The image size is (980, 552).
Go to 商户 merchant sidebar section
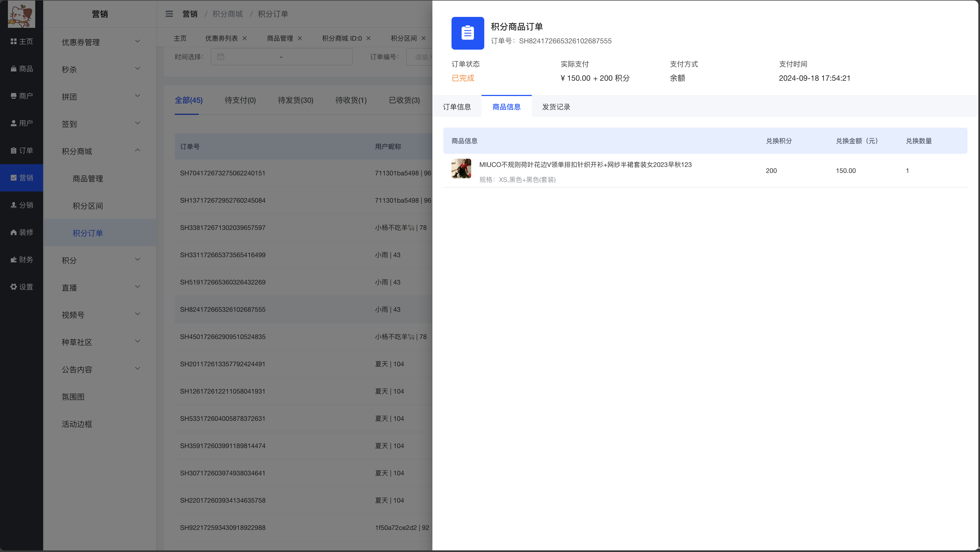pos(21,96)
